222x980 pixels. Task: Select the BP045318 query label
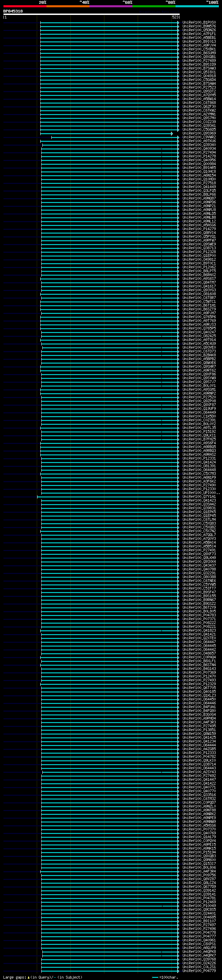[13, 11]
